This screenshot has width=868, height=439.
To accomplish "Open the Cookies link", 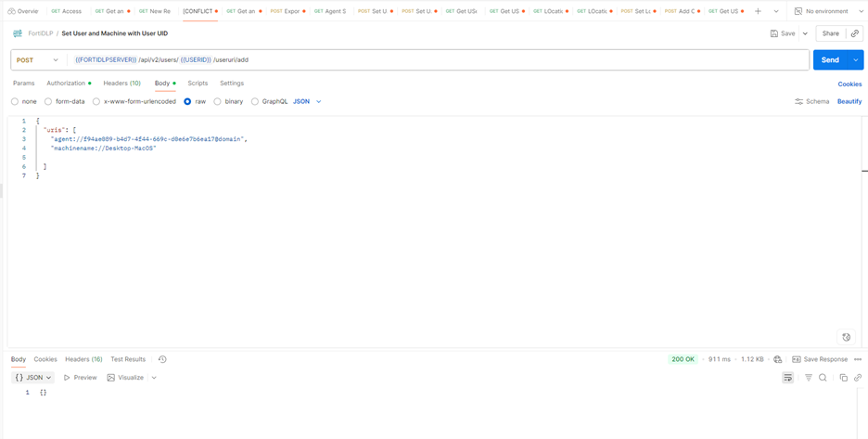I will [x=849, y=84].
